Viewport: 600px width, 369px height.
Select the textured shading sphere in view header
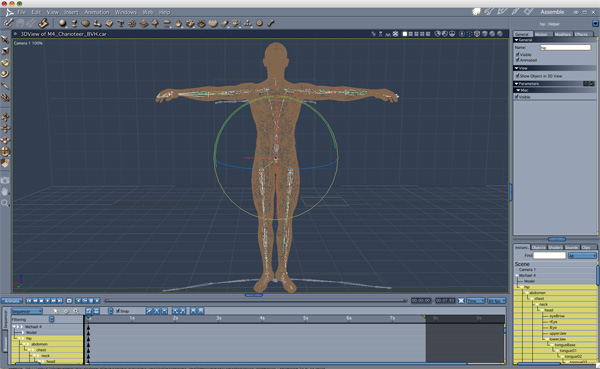500,34
